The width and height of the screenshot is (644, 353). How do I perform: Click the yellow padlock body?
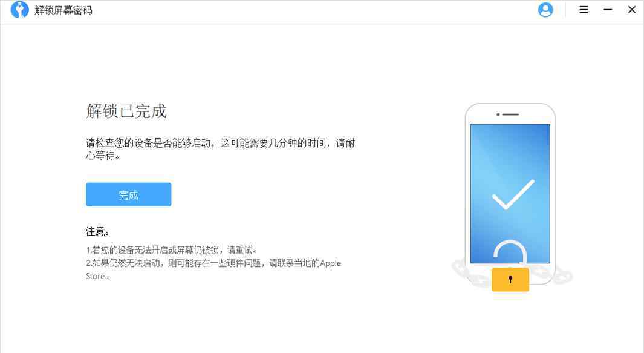click(x=510, y=279)
